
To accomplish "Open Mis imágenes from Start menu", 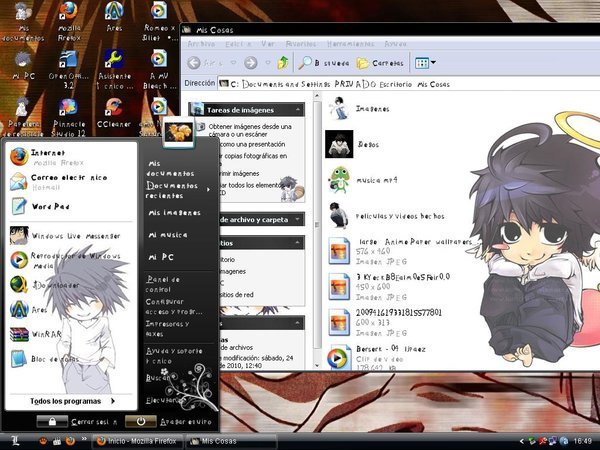I will [x=174, y=213].
